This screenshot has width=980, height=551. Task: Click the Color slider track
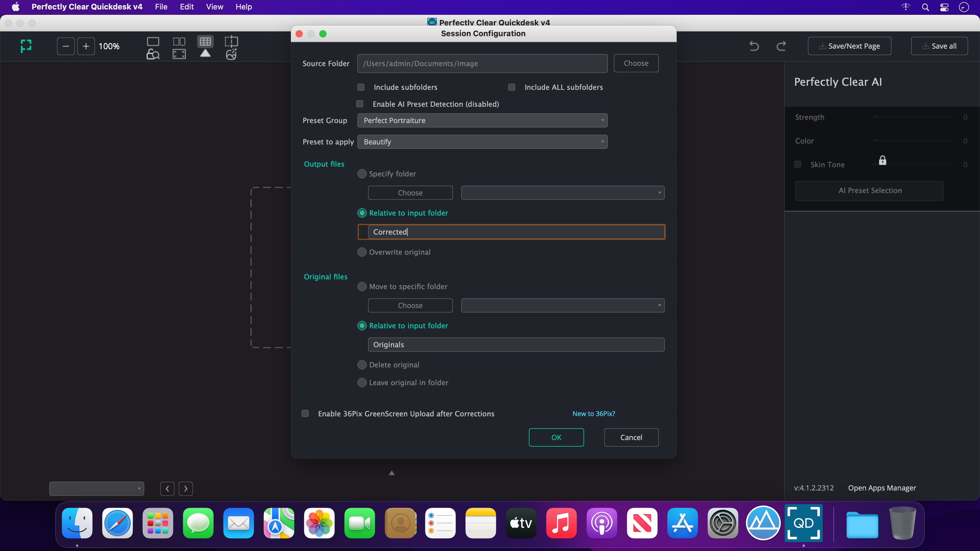click(914, 141)
